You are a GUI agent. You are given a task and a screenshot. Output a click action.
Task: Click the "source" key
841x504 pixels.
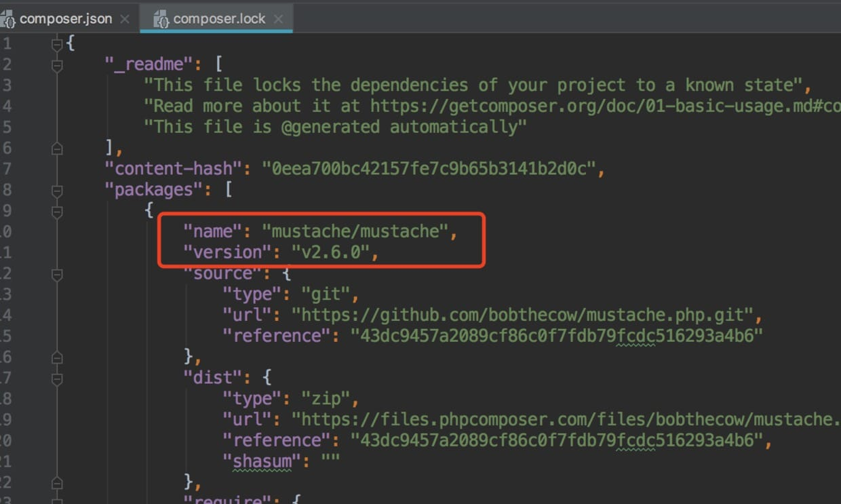pyautogui.click(x=223, y=273)
